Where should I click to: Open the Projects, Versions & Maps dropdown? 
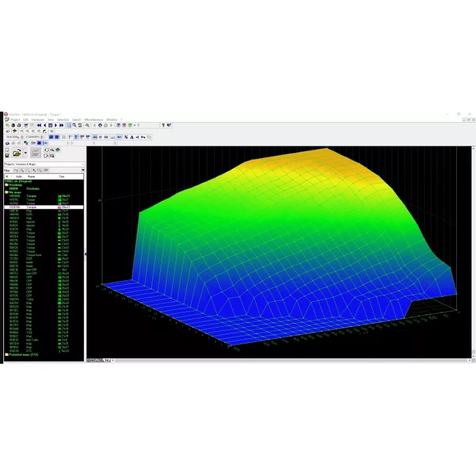[x=82, y=164]
